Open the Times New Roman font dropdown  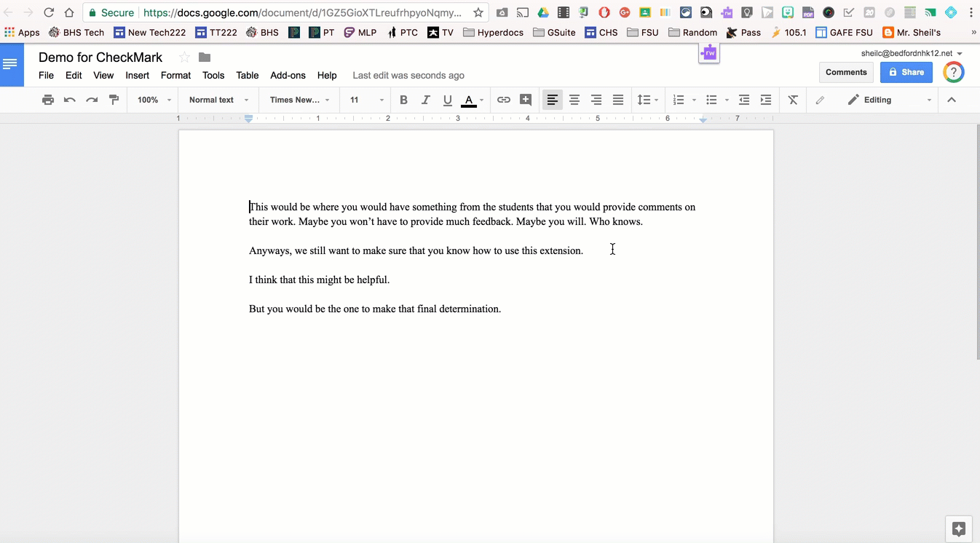point(299,100)
